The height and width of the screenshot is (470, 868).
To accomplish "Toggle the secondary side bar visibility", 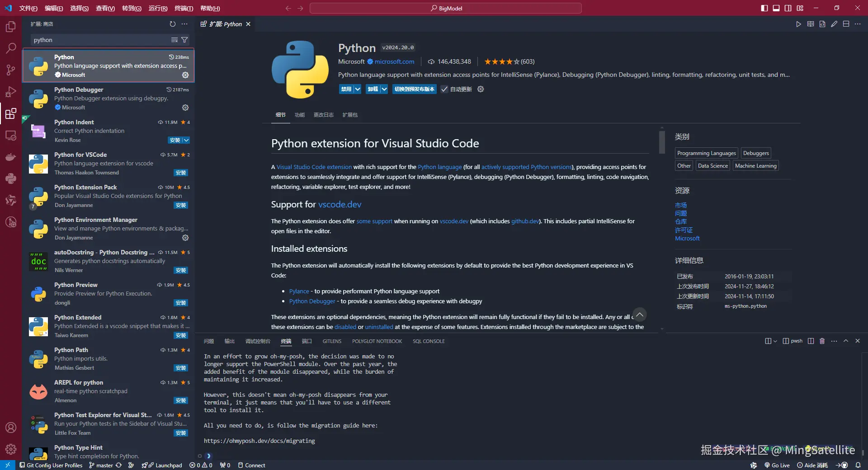I will (788, 8).
